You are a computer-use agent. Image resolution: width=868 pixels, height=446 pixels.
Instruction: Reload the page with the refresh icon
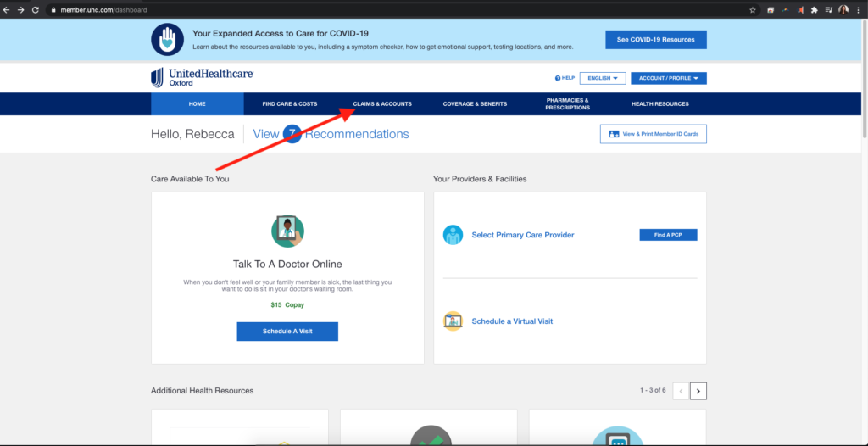tap(36, 10)
